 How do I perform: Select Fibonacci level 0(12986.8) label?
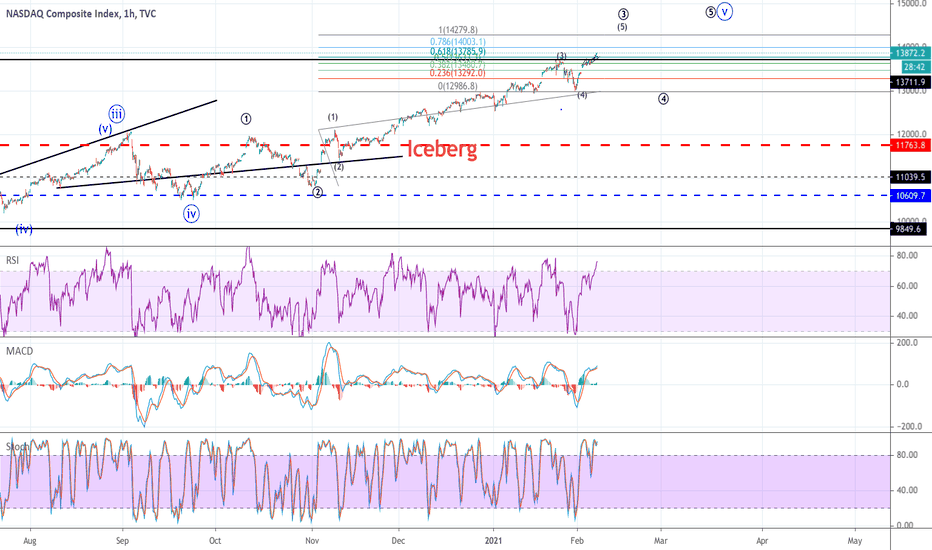458,86
